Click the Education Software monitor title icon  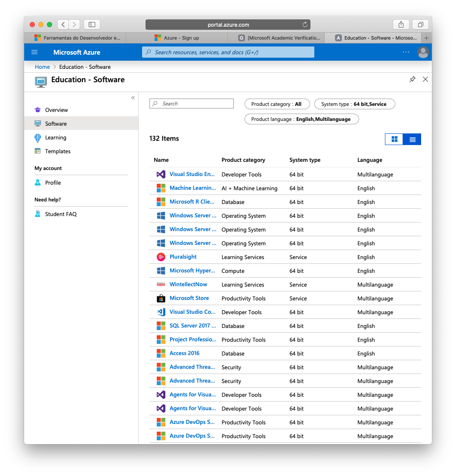click(x=41, y=82)
